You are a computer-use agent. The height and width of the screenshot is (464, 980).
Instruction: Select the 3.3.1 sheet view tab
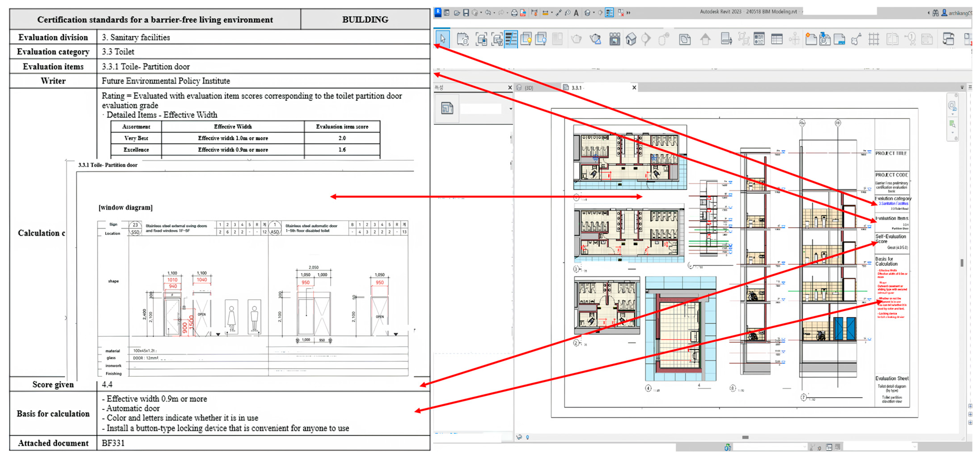pos(576,88)
